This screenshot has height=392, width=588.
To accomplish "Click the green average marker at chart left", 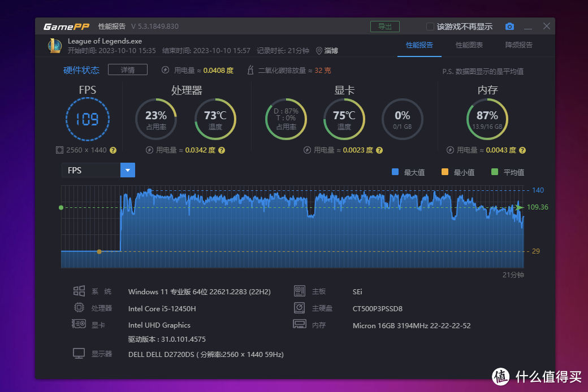I will click(61, 208).
